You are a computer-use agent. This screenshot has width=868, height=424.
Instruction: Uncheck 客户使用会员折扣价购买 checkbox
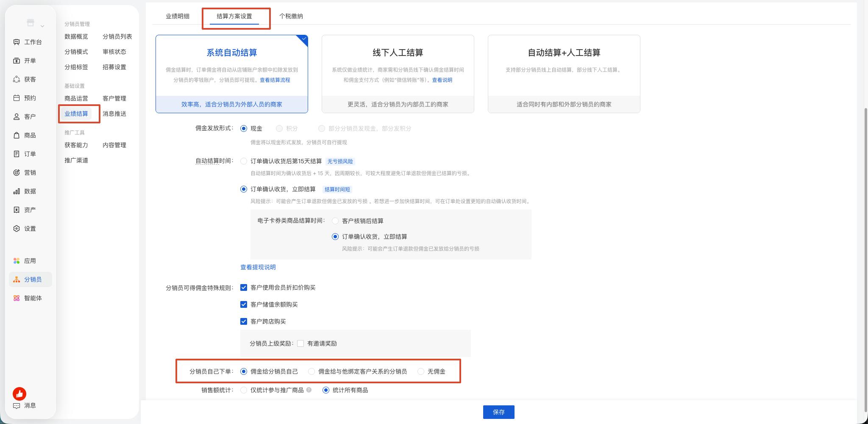[x=244, y=287]
